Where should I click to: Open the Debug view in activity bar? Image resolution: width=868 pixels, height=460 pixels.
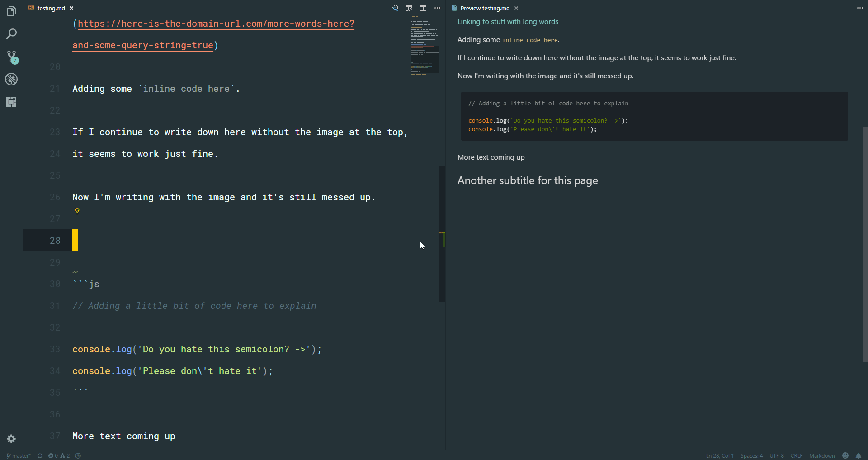(11, 79)
